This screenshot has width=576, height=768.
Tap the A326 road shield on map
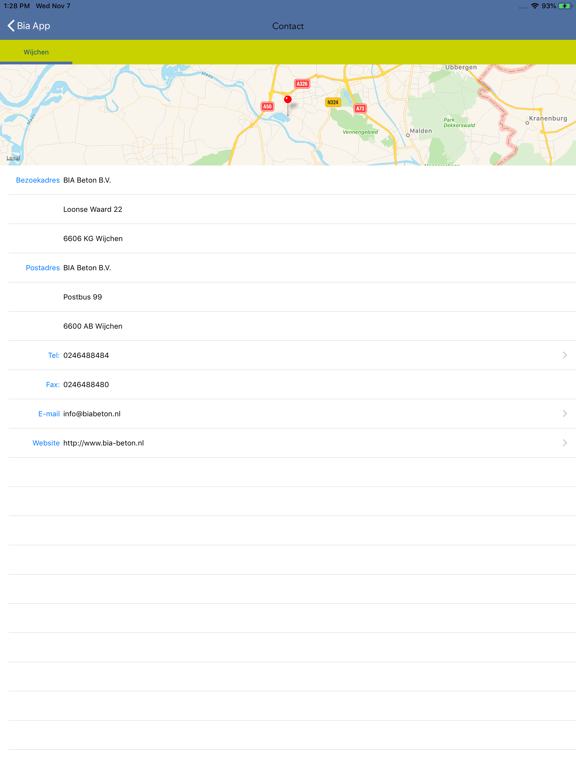(x=302, y=84)
